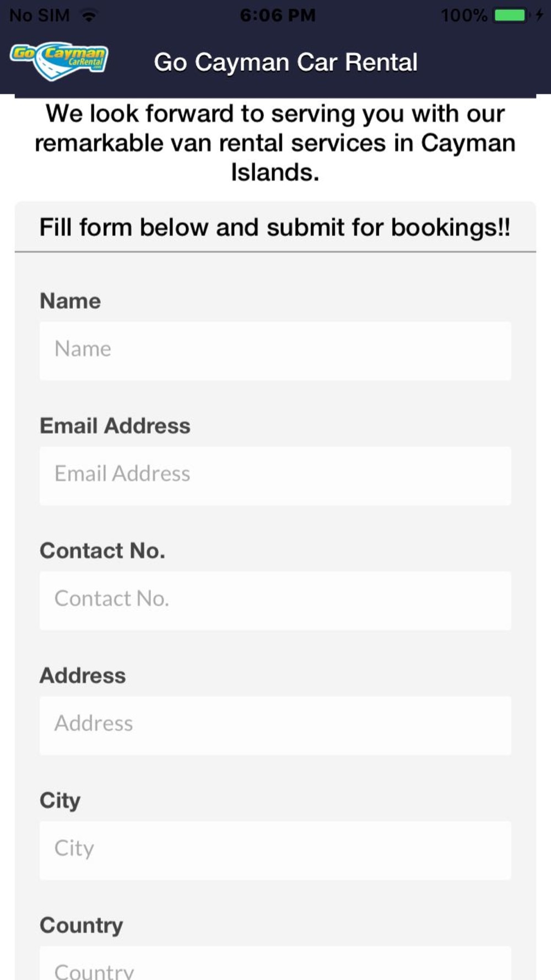The width and height of the screenshot is (551, 980).
Task: Tap the Email Address field label
Action: 115,426
